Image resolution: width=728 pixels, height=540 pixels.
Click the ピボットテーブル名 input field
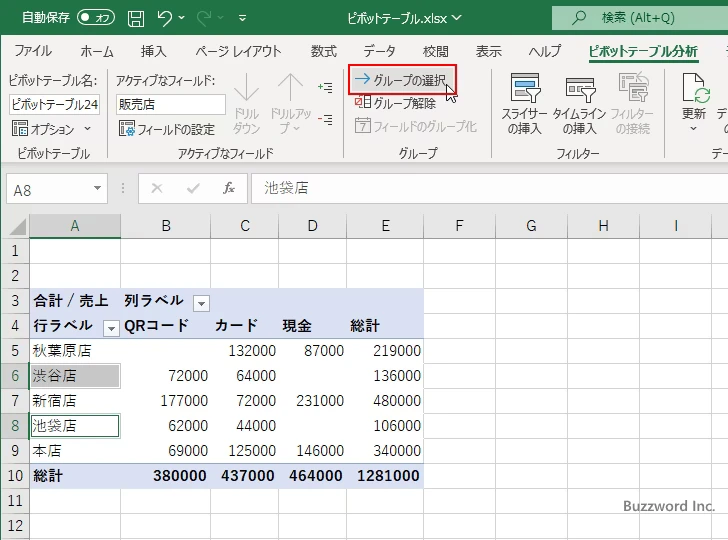point(54,104)
